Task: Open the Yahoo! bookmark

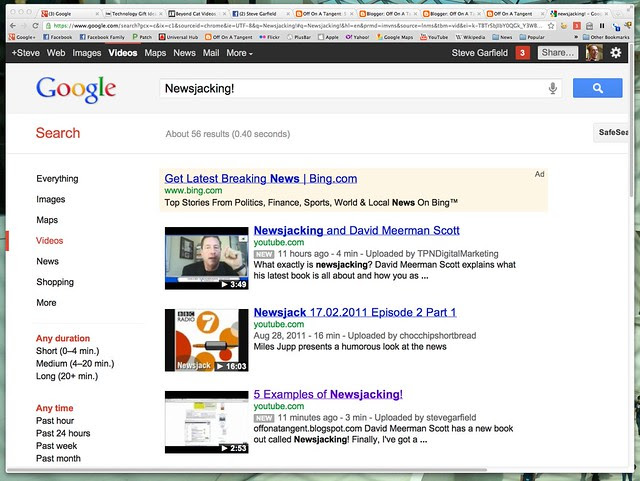Action: 358,37
